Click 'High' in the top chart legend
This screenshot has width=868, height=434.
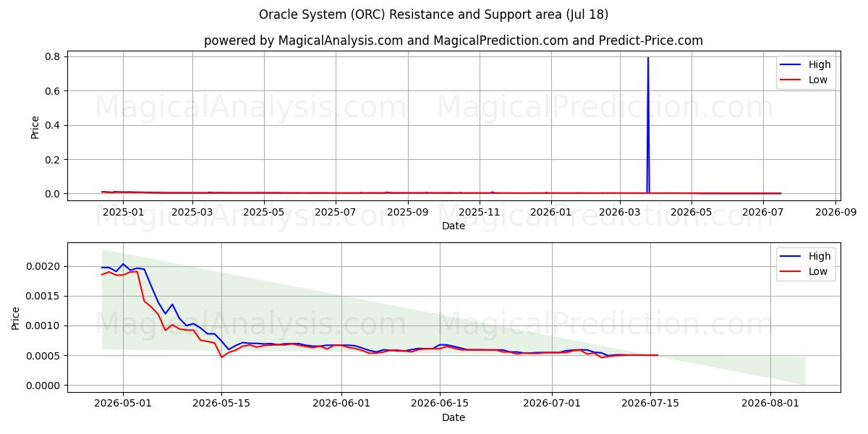pos(820,64)
